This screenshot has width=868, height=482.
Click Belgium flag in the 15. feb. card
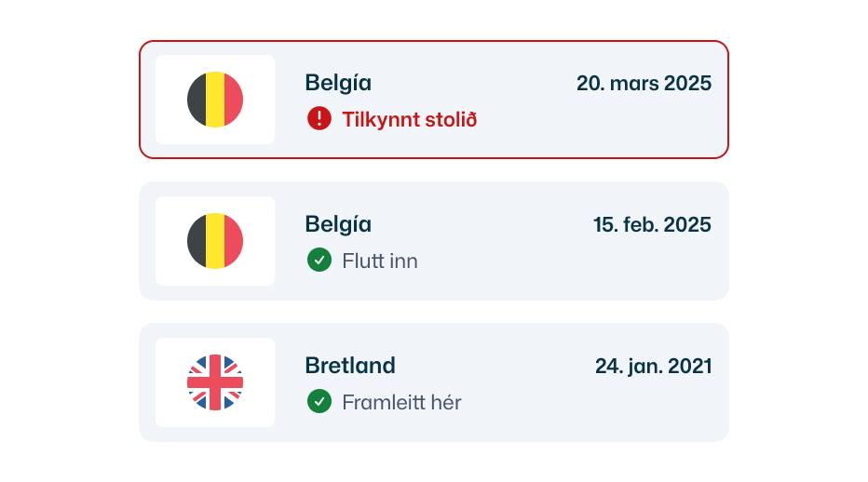point(215,241)
